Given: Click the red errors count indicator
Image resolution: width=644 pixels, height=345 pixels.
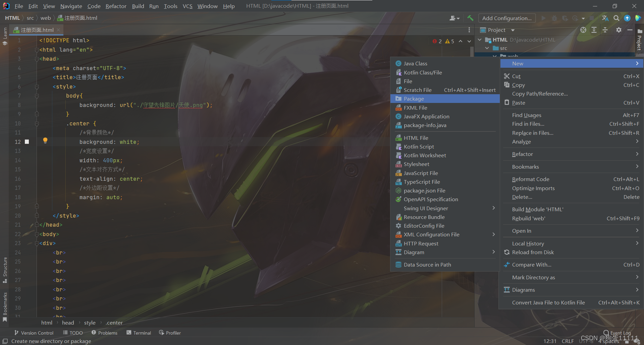Looking at the screenshot, I should [437, 41].
